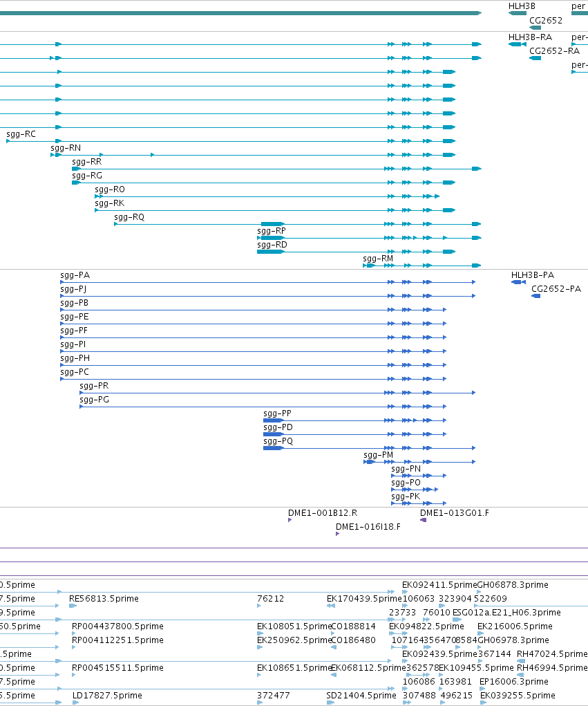The width and height of the screenshot is (588, 706).
Task: Click the sgg-PP protein label
Action: click(278, 414)
